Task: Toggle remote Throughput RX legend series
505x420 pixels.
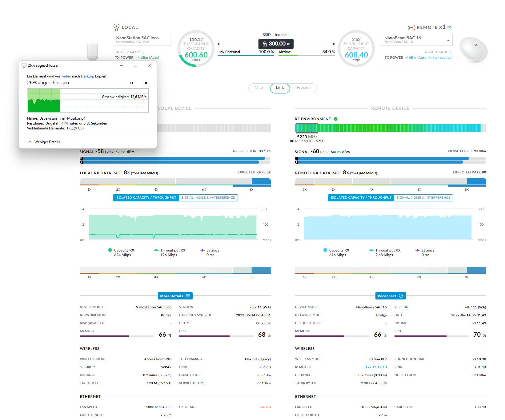Action: click(x=371, y=250)
